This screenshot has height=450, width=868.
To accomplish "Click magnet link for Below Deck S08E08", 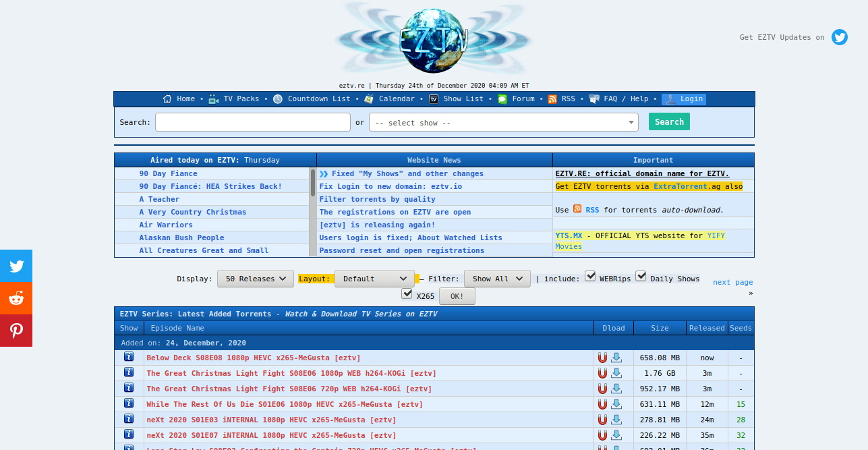I will tap(602, 358).
